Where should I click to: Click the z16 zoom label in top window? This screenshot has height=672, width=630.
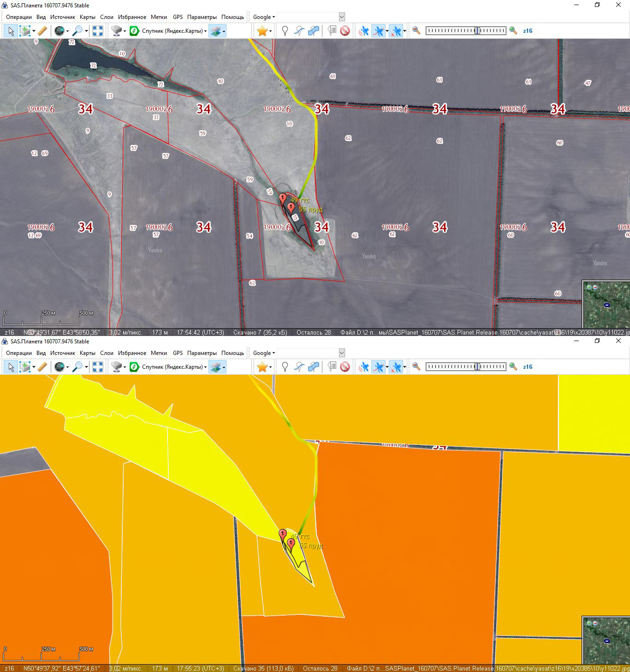(x=528, y=31)
